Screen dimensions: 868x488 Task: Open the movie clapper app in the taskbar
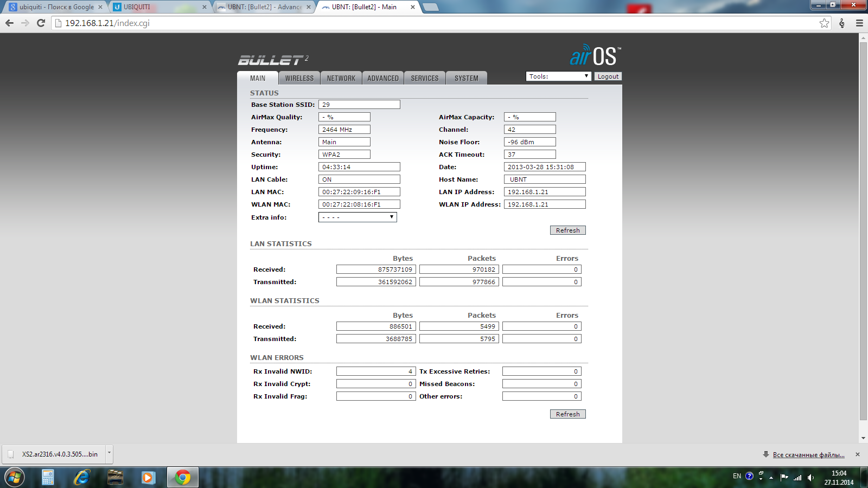click(115, 477)
